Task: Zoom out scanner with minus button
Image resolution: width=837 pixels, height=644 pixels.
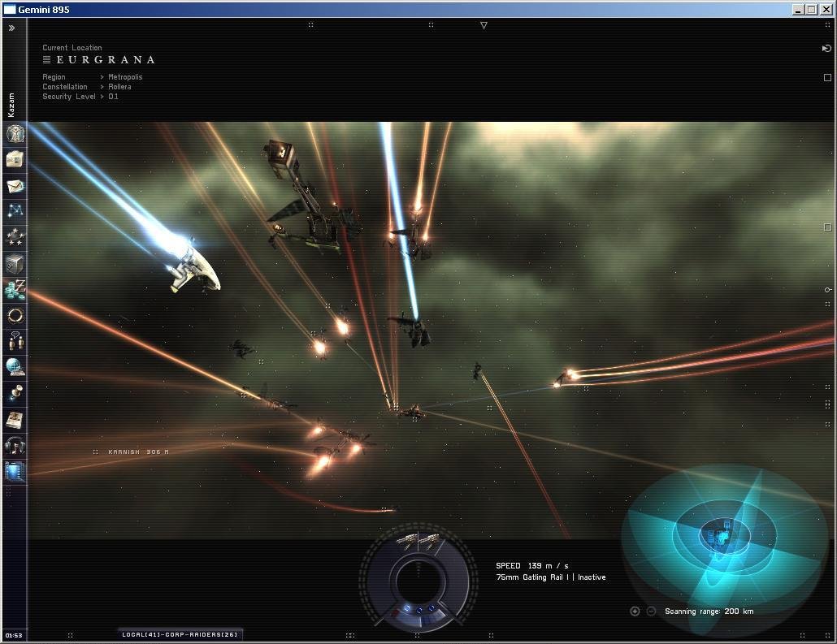Action: [651, 612]
